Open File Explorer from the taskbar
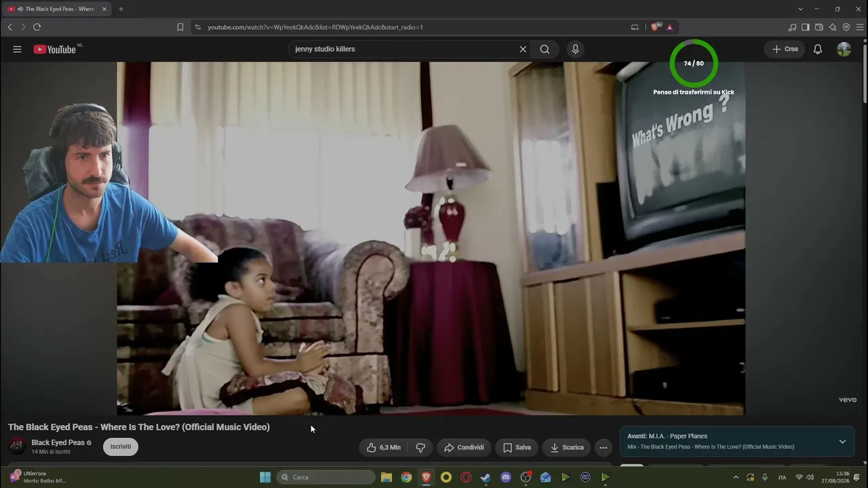The width and height of the screenshot is (868, 488). click(x=387, y=477)
